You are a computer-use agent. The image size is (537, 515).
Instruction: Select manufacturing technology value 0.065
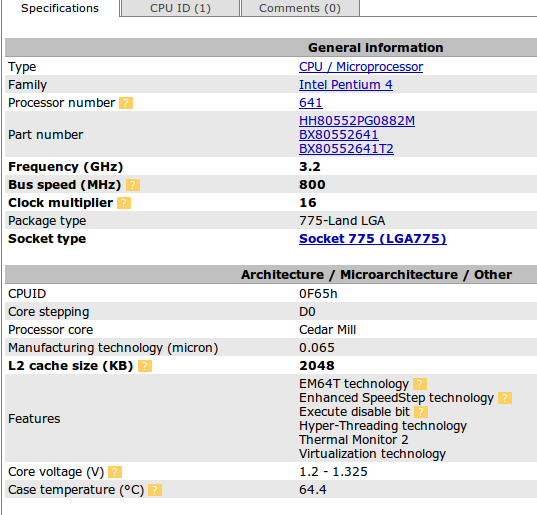pyautogui.click(x=316, y=348)
